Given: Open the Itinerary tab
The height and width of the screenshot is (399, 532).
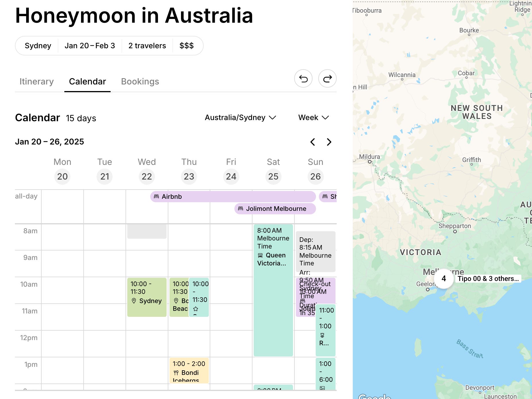Looking at the screenshot, I should [x=36, y=82].
